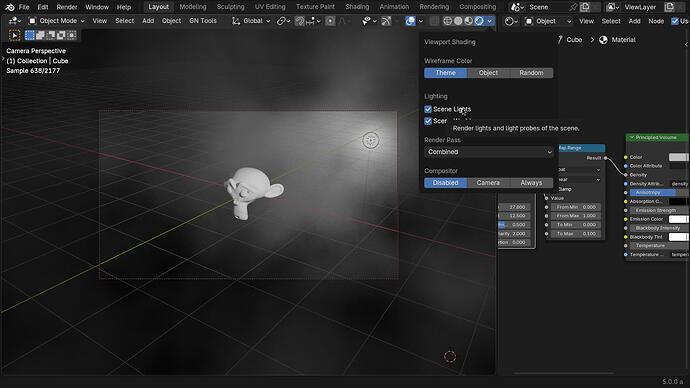Screen dimensions: 690x388
Task: Open the Object Mode dropdown
Action: pos(56,21)
